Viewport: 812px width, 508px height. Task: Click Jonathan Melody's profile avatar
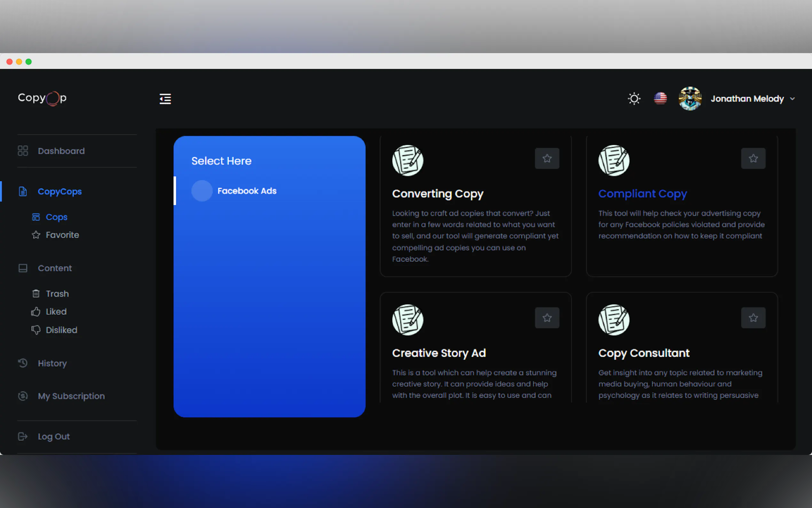point(690,99)
